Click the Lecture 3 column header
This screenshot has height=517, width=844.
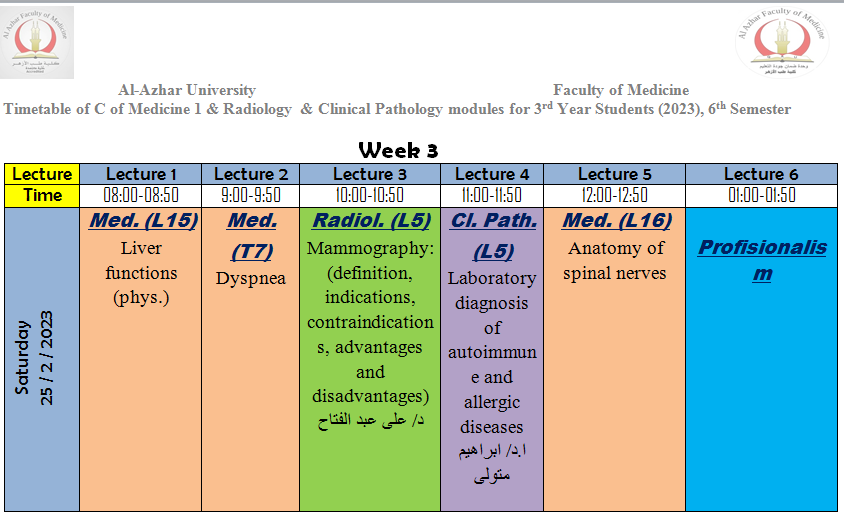[x=369, y=175]
